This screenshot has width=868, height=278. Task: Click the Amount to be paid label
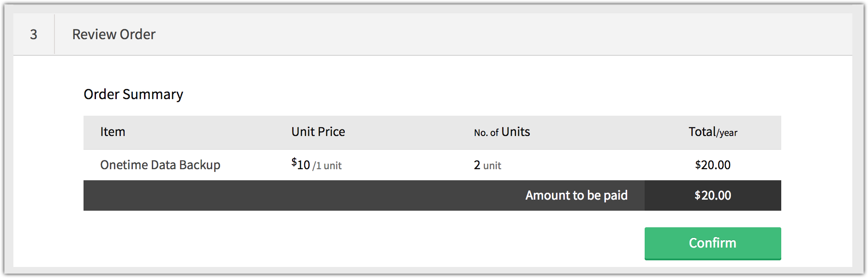[576, 195]
